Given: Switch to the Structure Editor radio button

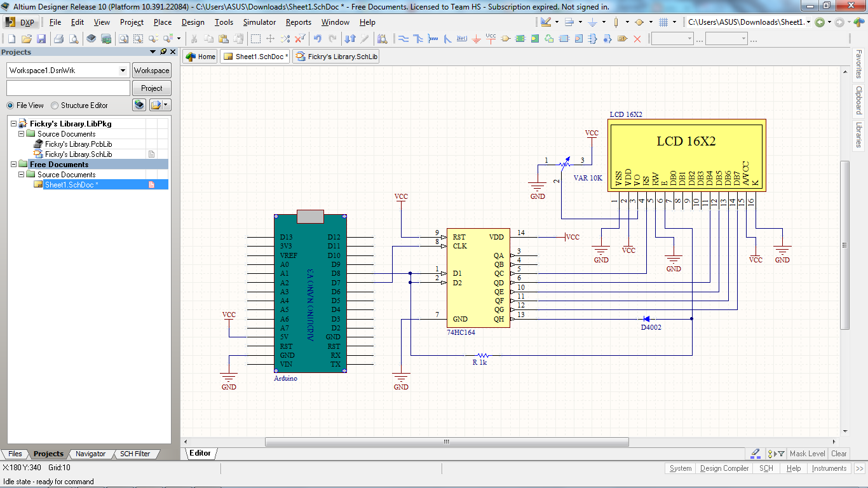Looking at the screenshot, I should (55, 105).
